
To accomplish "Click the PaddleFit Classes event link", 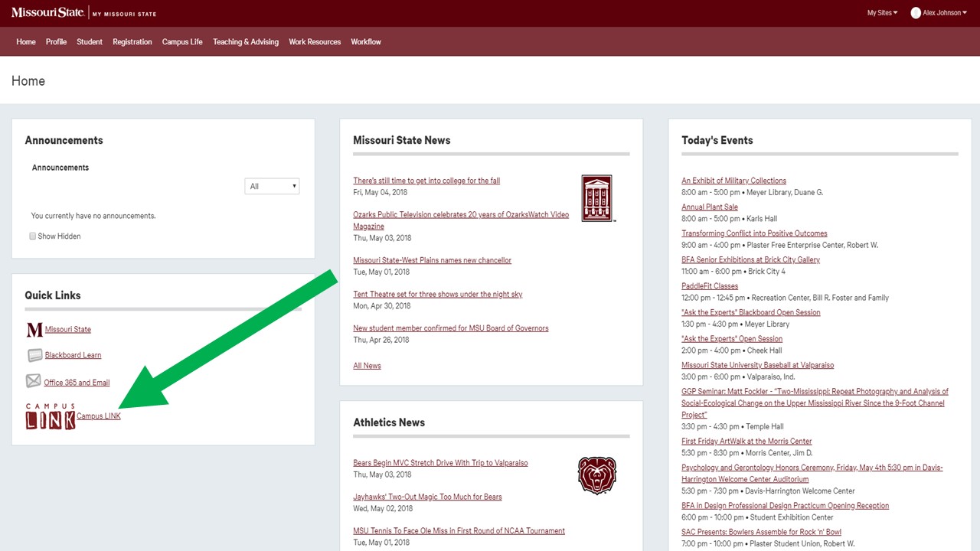I will click(709, 285).
